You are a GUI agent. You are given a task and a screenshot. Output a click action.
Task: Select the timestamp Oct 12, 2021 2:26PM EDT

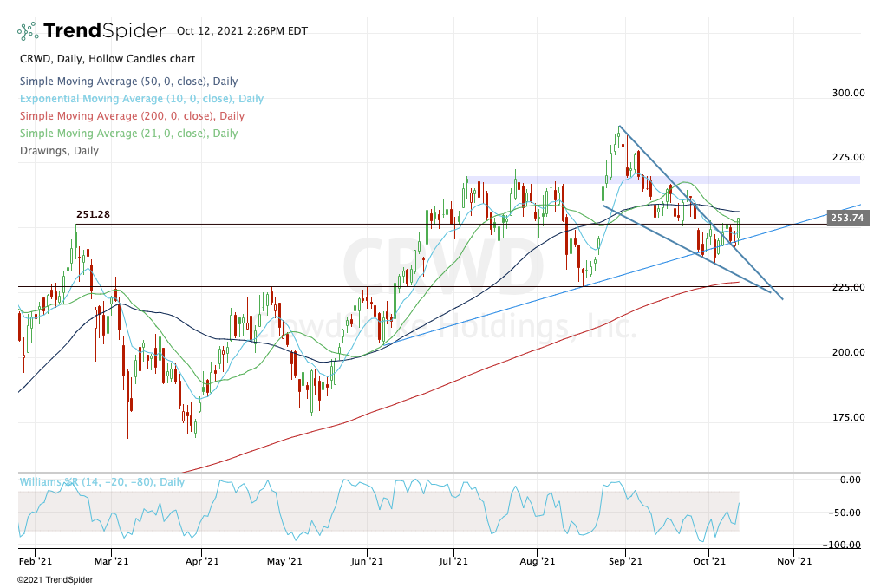point(242,31)
